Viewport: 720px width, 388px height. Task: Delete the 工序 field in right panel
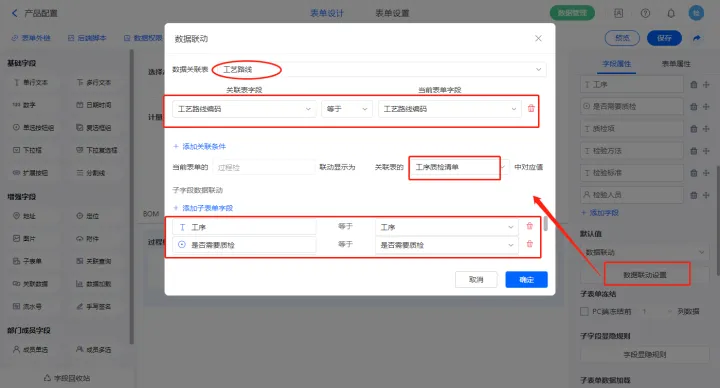click(694, 84)
